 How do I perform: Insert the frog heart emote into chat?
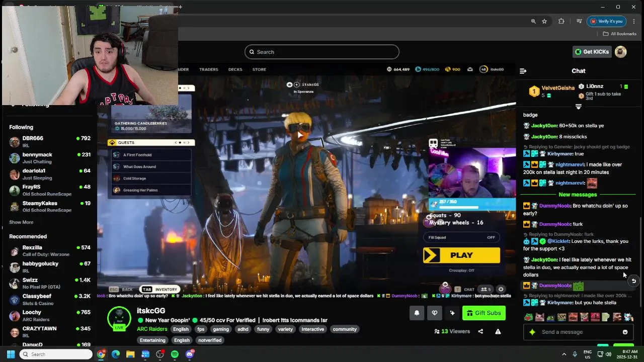[528, 317]
